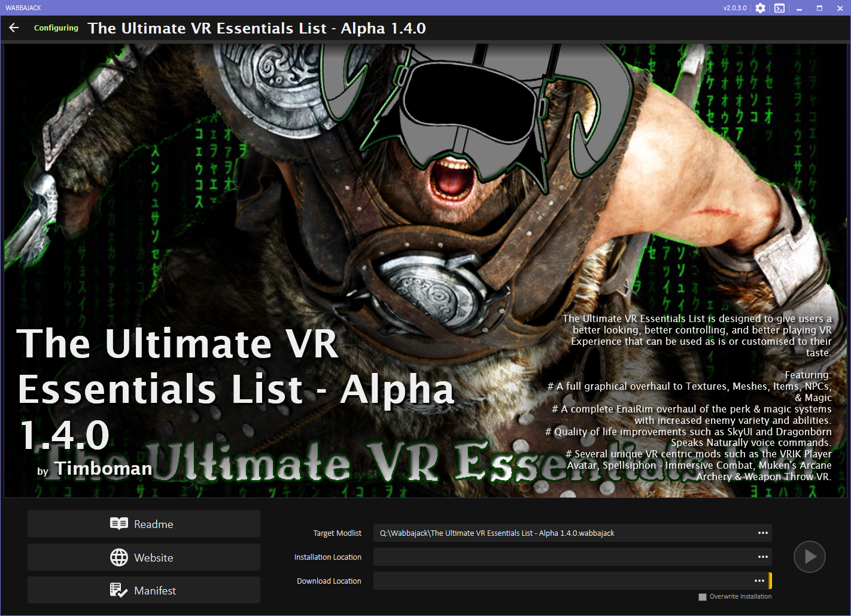Start installation with the play button

810,557
